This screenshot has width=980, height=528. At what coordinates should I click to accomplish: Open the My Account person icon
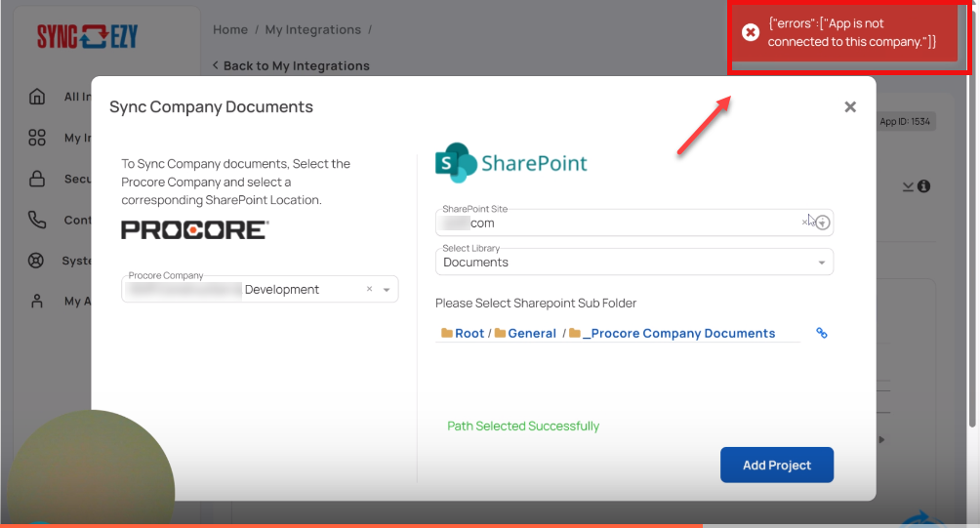tap(37, 302)
